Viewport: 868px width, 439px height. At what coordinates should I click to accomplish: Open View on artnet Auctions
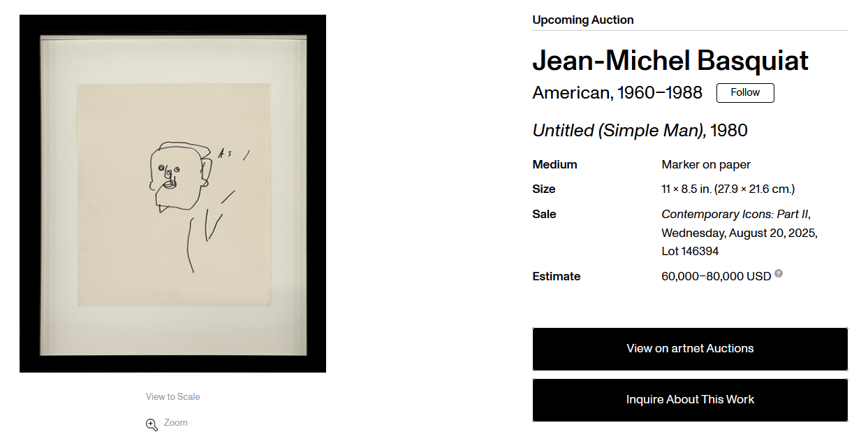(x=690, y=349)
